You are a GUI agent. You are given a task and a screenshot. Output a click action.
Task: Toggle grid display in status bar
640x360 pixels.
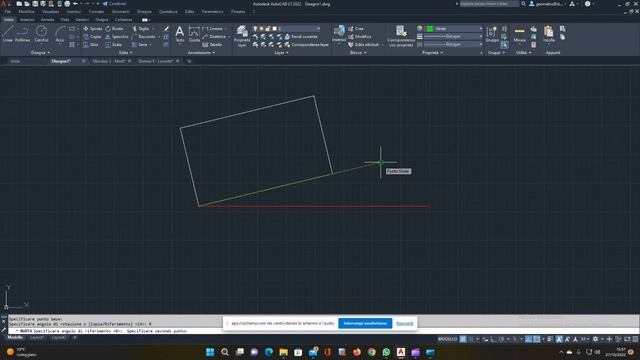[x=463, y=339]
